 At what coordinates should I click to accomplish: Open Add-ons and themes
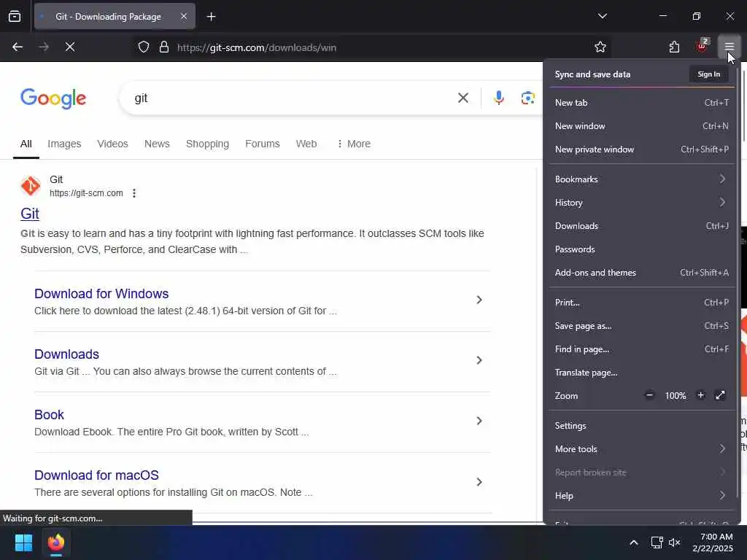coord(642,273)
